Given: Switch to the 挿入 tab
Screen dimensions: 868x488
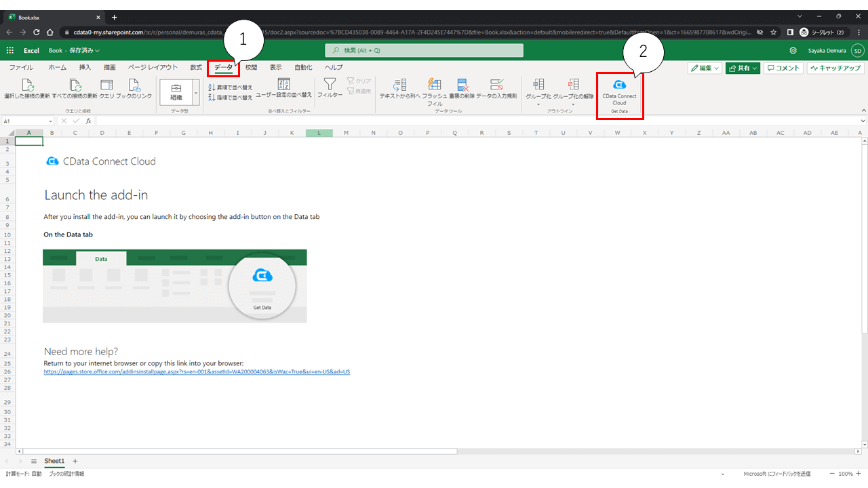Looking at the screenshot, I should coord(85,67).
